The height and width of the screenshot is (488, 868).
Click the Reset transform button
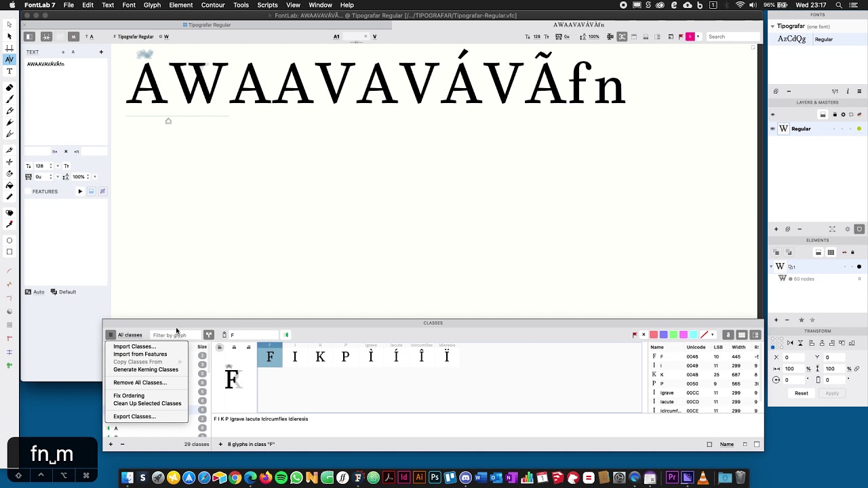point(802,393)
